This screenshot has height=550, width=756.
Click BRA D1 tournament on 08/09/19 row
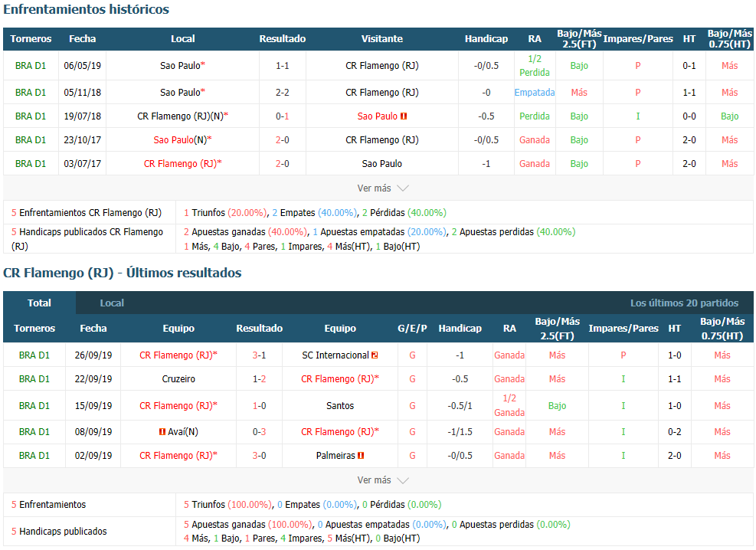[x=34, y=432]
